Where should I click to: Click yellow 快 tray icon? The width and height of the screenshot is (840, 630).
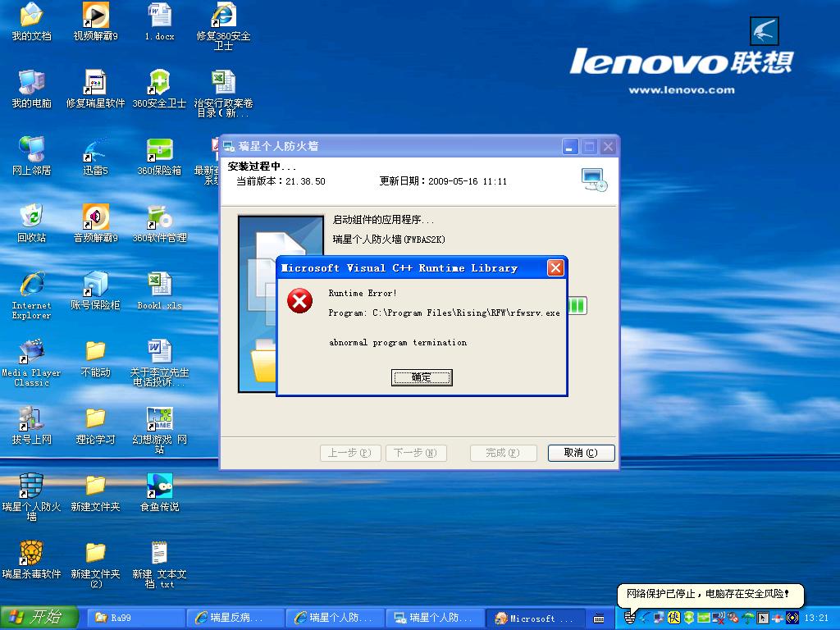(x=674, y=618)
